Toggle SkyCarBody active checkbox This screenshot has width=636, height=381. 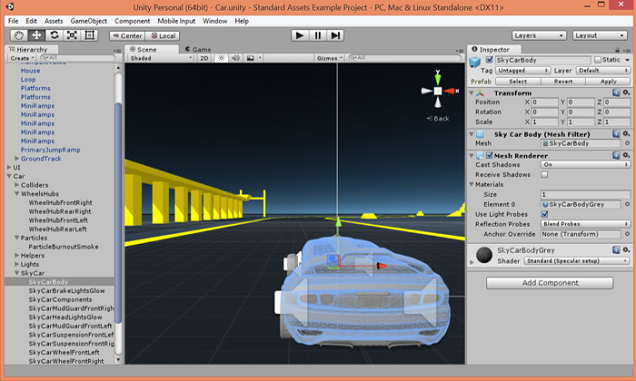point(490,60)
